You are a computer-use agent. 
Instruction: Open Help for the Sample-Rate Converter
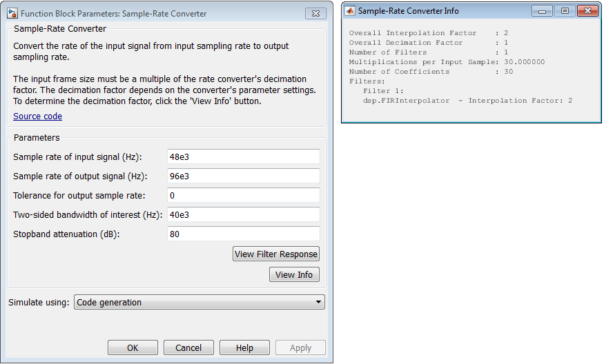pos(244,348)
